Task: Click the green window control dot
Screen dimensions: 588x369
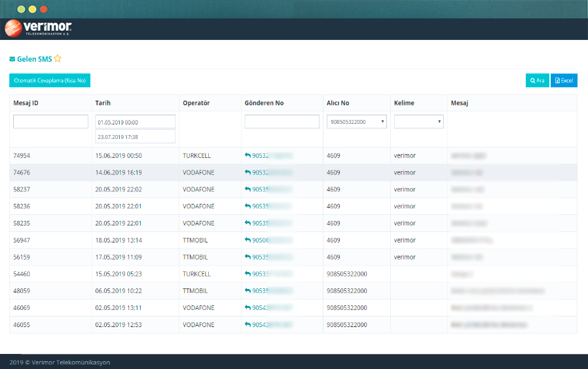Action: [22, 9]
